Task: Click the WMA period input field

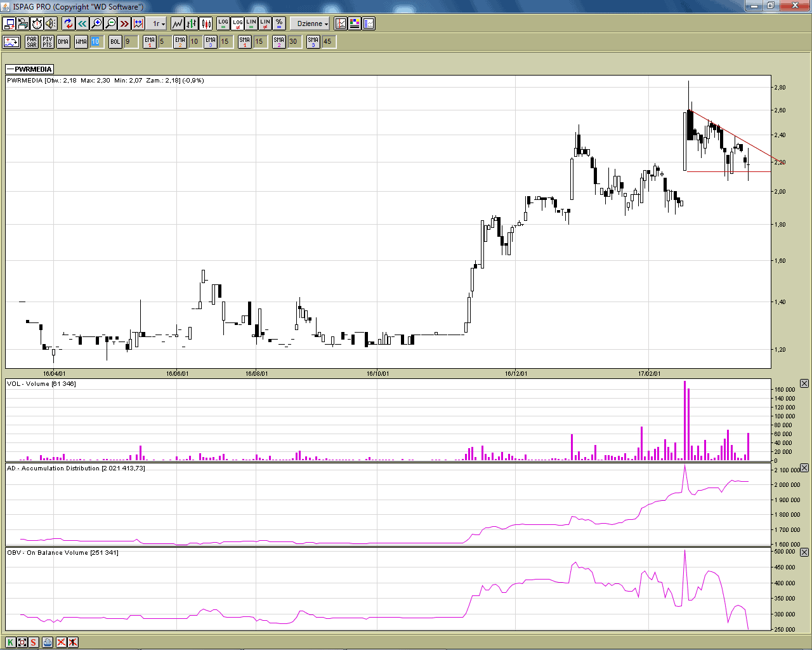Action: click(95, 42)
